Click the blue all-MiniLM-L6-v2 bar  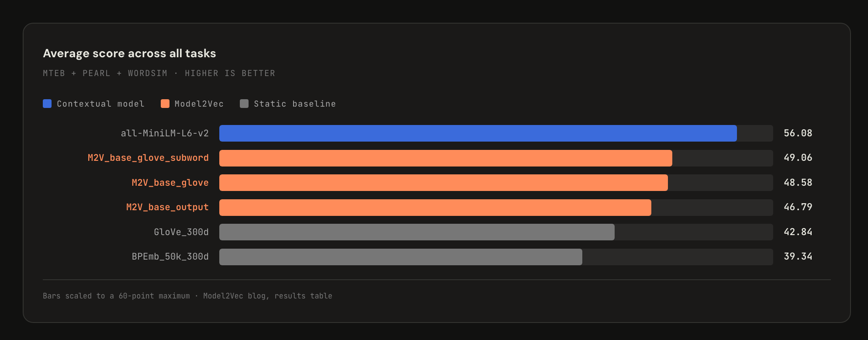(478, 133)
